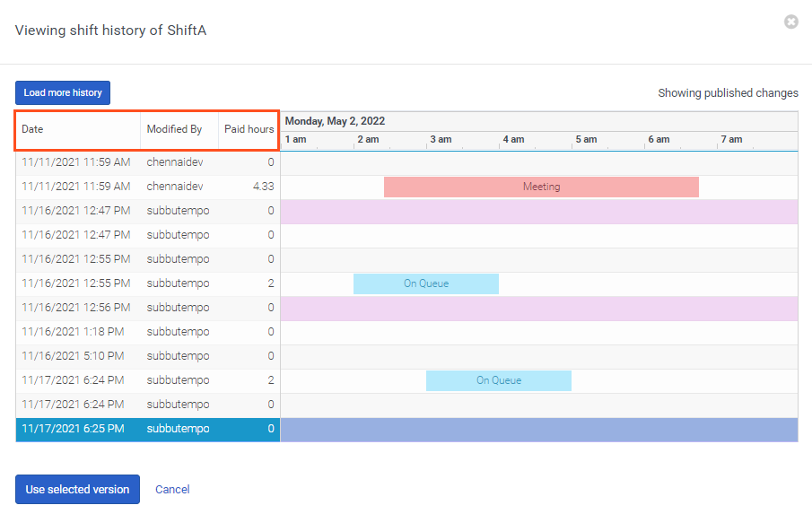This screenshot has height=514, width=812.
Task: Click the Load more history button
Action: 63,92
